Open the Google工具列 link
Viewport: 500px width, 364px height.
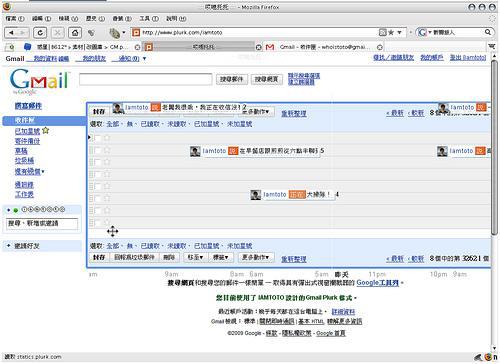coord(378,283)
